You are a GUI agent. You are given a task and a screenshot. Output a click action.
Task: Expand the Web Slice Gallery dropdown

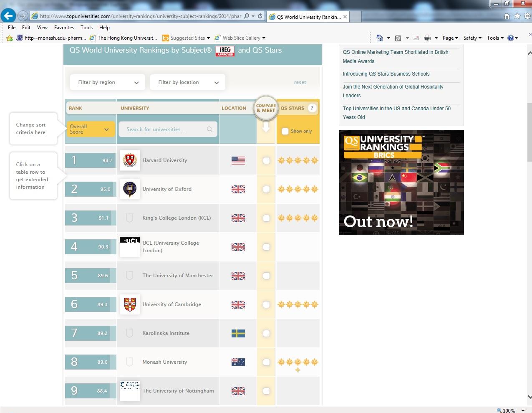click(264, 38)
